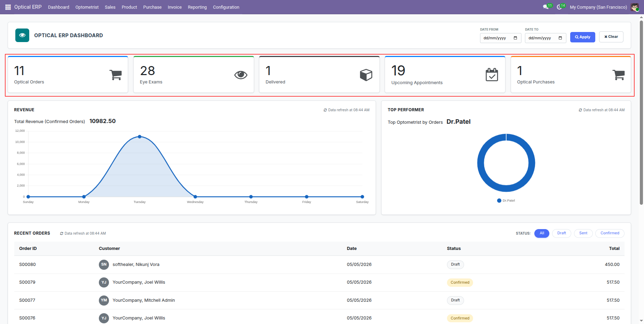This screenshot has width=644, height=324.
Task: Click the Optical Purchases cart icon
Action: [619, 75]
